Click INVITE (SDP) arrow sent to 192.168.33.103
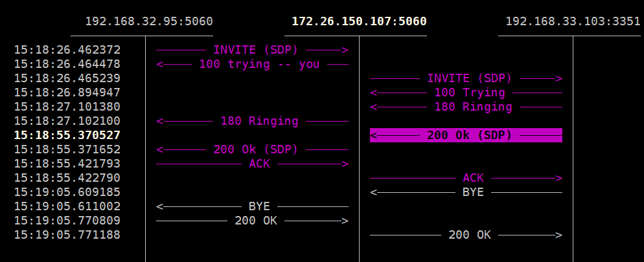This screenshot has width=644, height=262. click(466, 78)
